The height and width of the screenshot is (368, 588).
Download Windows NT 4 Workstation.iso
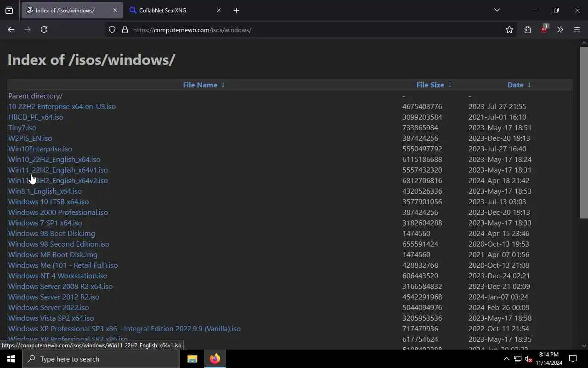pyautogui.click(x=58, y=276)
